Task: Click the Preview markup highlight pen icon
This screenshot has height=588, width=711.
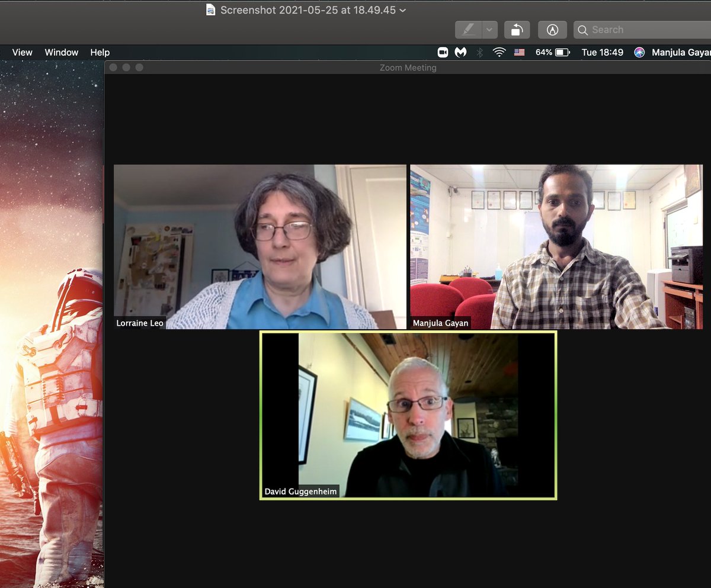Action: pos(468,30)
